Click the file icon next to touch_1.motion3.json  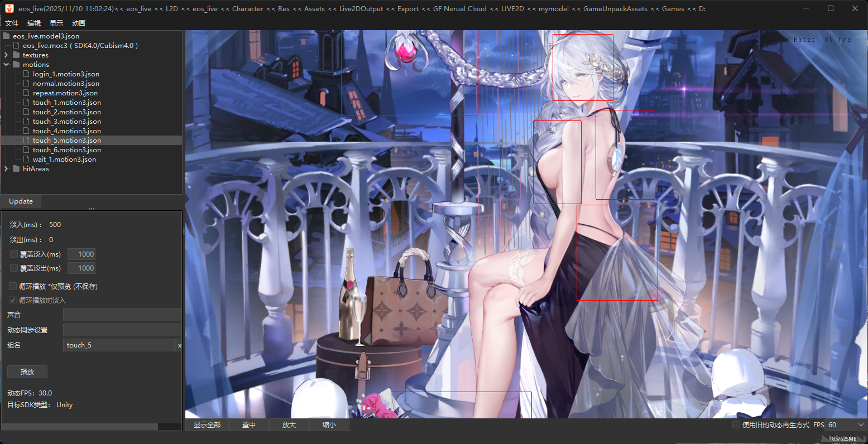coord(27,102)
